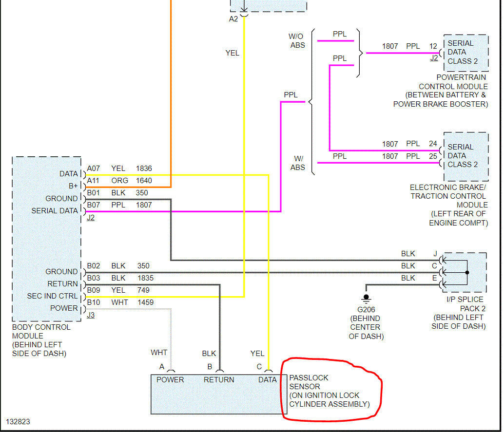The width and height of the screenshot is (504, 432).
Task: Click the G206 ground symbol
Action: pyautogui.click(x=366, y=299)
